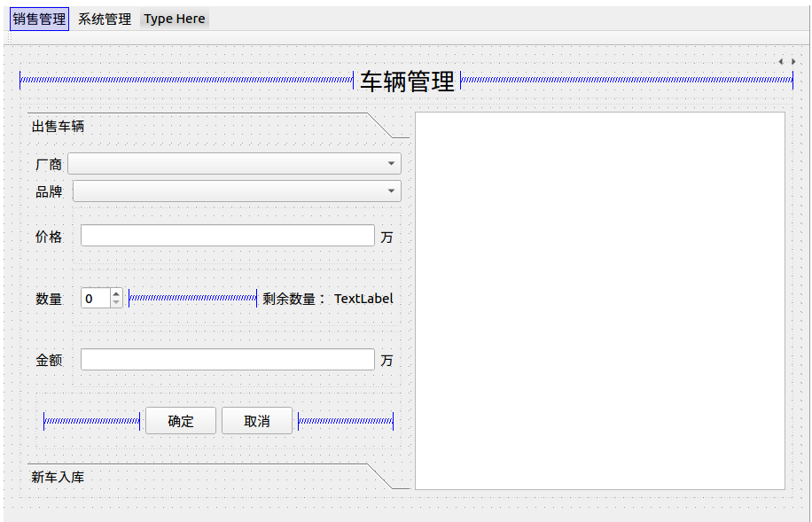Increase the 数量 spin box value

click(x=116, y=293)
